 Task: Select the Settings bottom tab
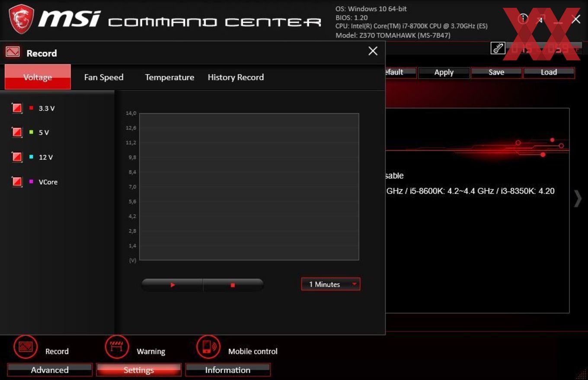pyautogui.click(x=139, y=370)
